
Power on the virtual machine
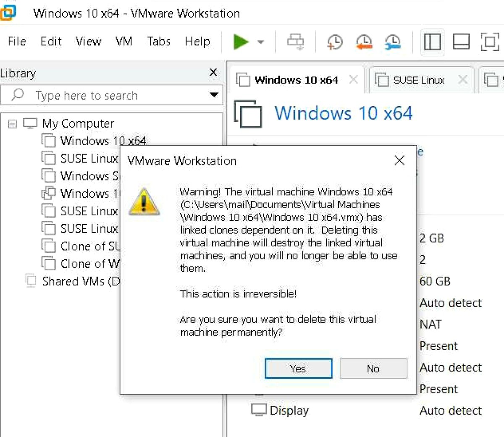241,42
